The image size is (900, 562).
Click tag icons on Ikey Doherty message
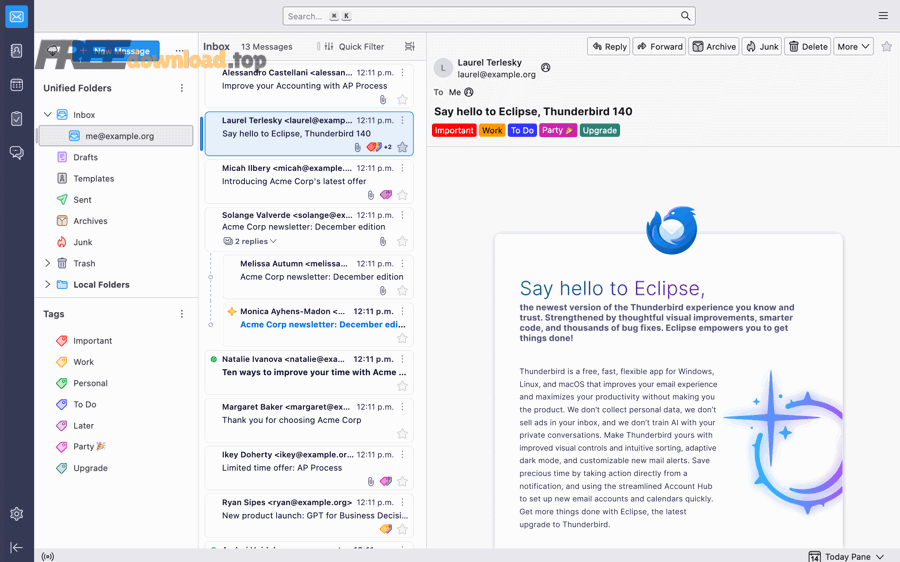click(x=386, y=481)
